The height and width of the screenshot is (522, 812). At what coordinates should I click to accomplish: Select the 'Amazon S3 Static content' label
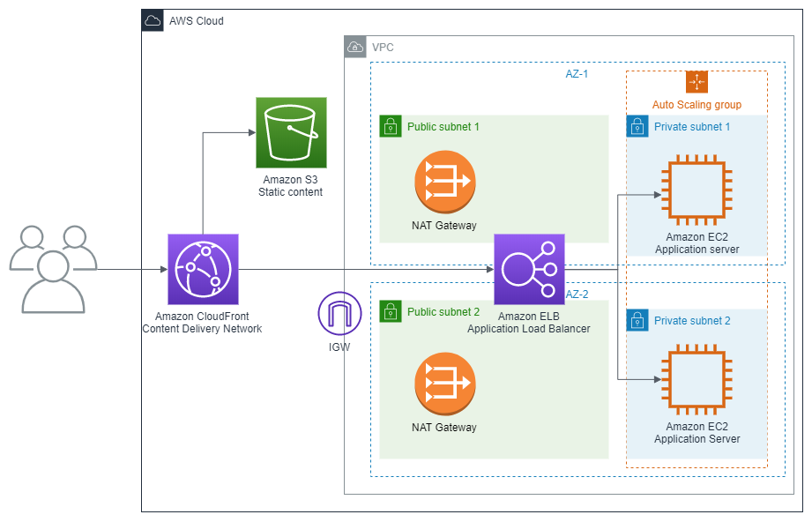(x=291, y=186)
